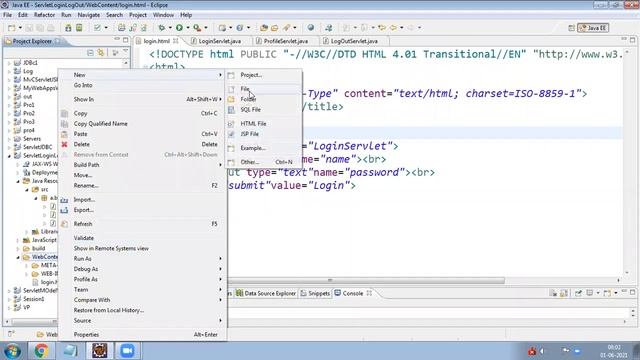Select Validate in context menu
The width and height of the screenshot is (640, 360).
142,238
